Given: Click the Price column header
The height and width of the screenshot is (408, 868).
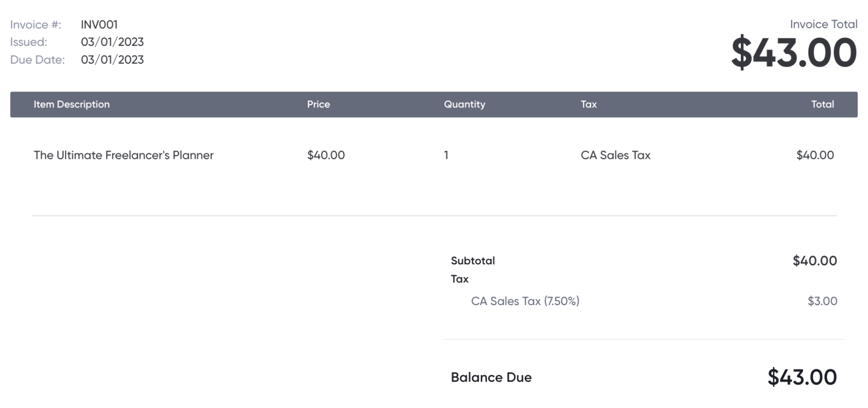Looking at the screenshot, I should point(318,104).
